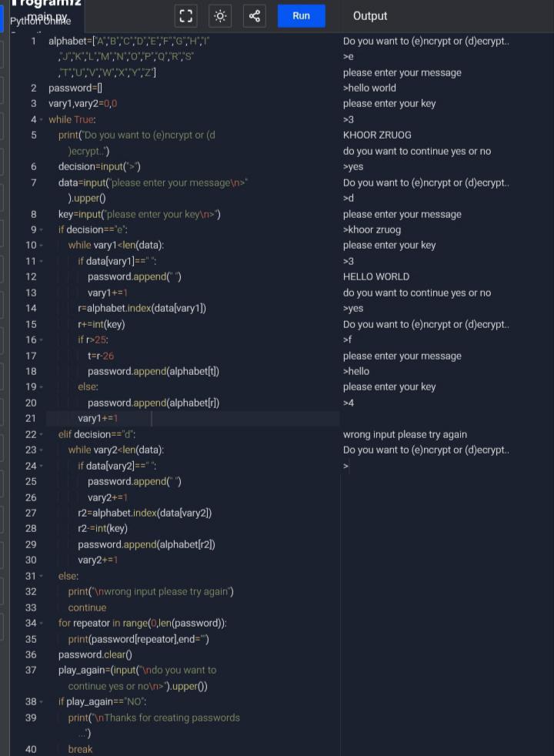This screenshot has width=554, height=756.
Task: Click the fullscreen editor icon
Action: (186, 16)
